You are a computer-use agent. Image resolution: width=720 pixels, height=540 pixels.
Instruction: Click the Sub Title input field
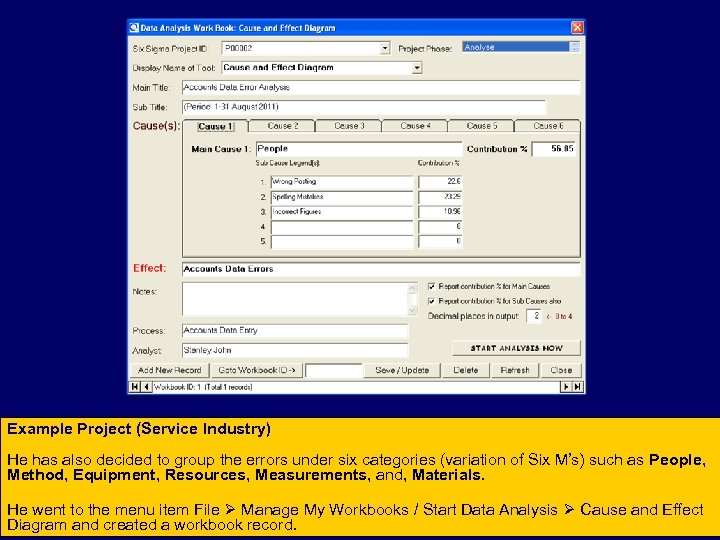pos(364,107)
